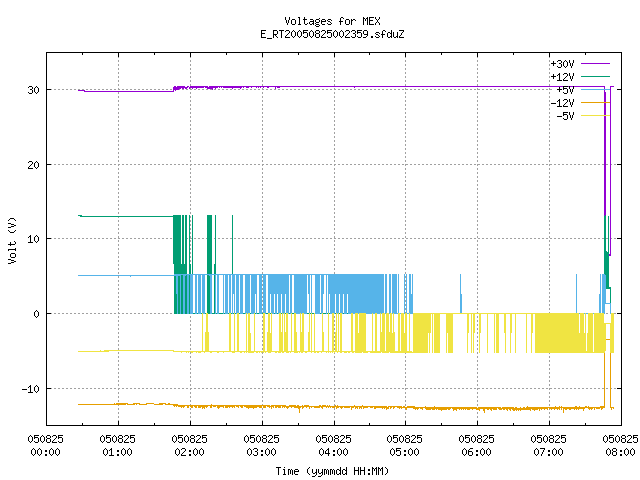Image resolution: width=640 pixels, height=480 pixels.
Task: Click the filename subtitle E_RT20050825002359.sfduZ
Action: tap(332, 34)
